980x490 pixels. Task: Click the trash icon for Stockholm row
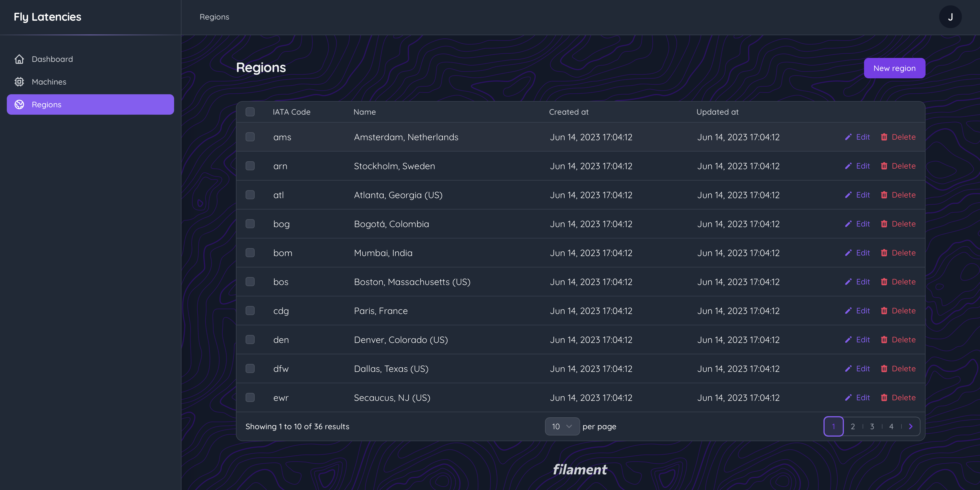click(x=884, y=166)
